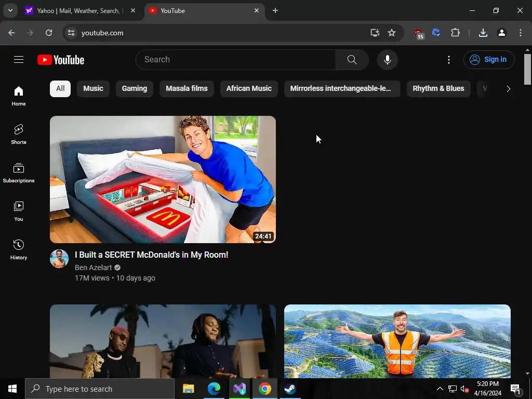The image size is (532, 399).
Task: Select the YouTube browser tab
Action: pyautogui.click(x=204, y=11)
